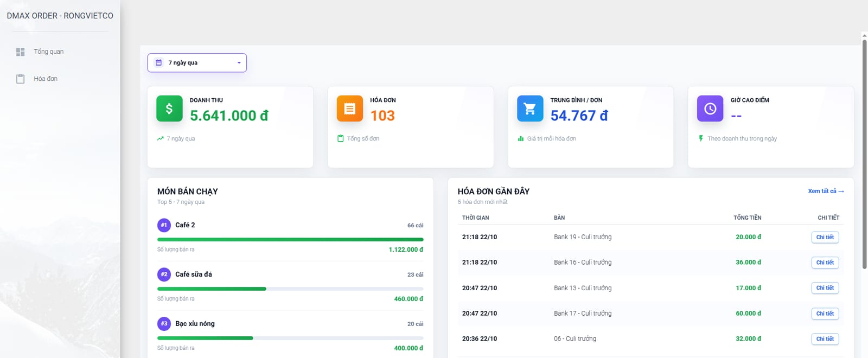
Task: Click the Bạc xỉu nóng sales progress bar
Action: 290,338
